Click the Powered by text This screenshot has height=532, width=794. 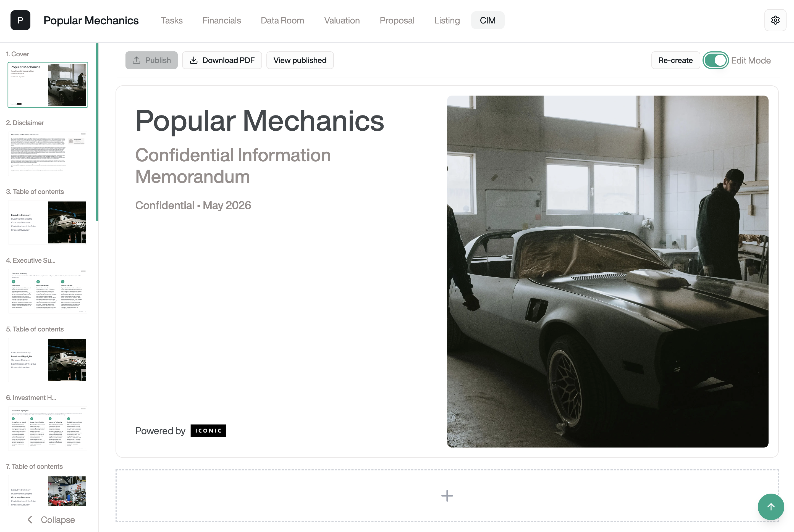point(160,431)
